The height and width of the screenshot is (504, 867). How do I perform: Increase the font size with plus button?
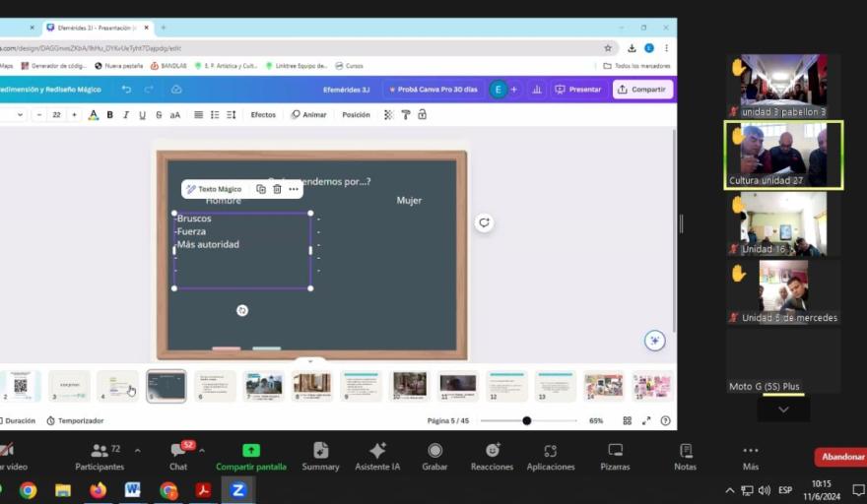[74, 115]
